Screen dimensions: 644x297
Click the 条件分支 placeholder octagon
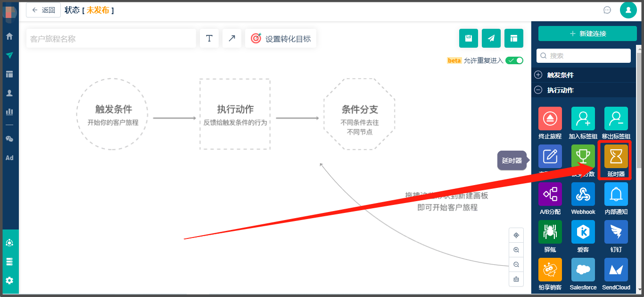(x=359, y=114)
